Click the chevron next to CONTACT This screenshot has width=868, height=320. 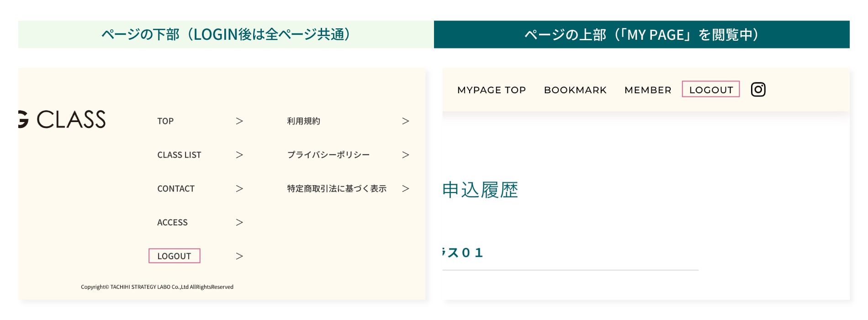pos(239,189)
